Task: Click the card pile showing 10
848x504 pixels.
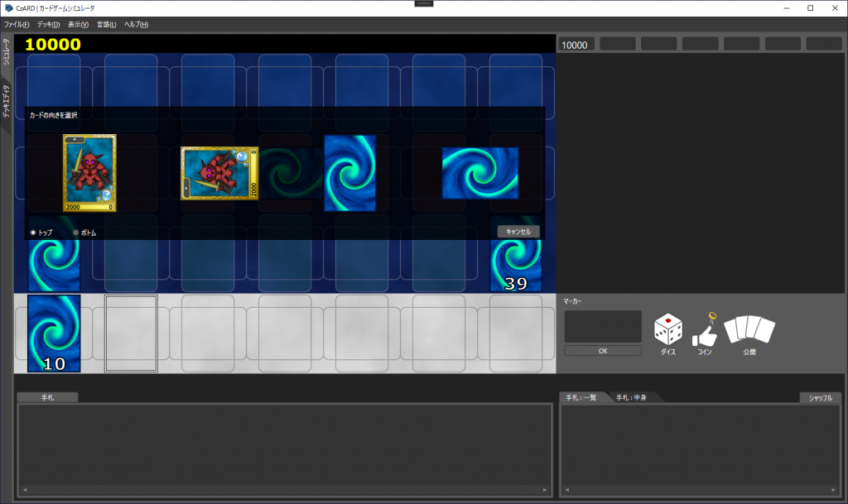Action: (54, 334)
